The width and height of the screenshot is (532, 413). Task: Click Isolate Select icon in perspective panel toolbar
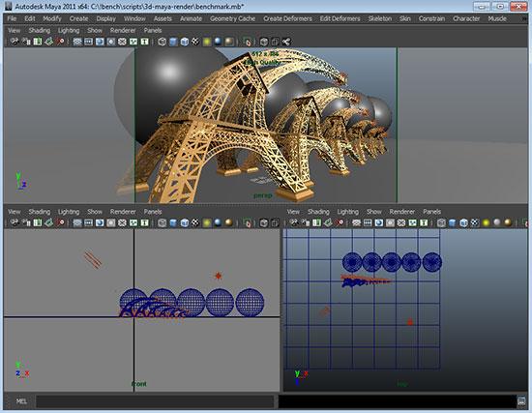pyautogui.click(x=248, y=42)
